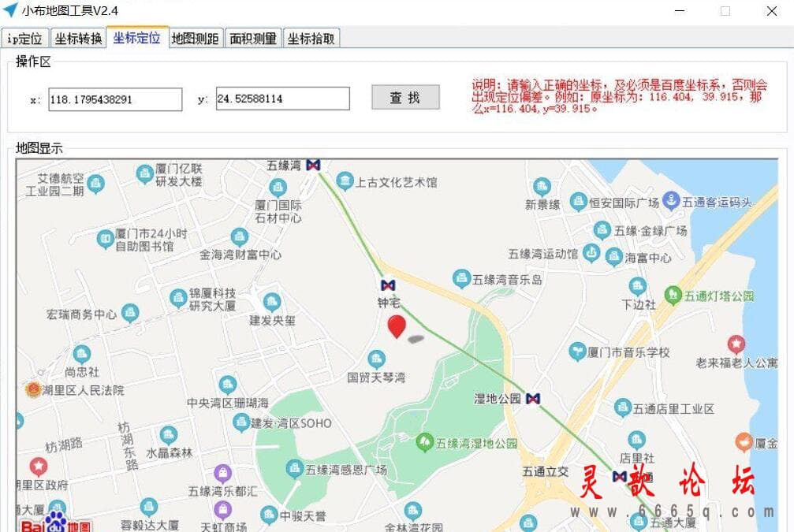Viewport: 794px width, 532px height.
Task: Select the 坐标定位 tab
Action: click(137, 38)
